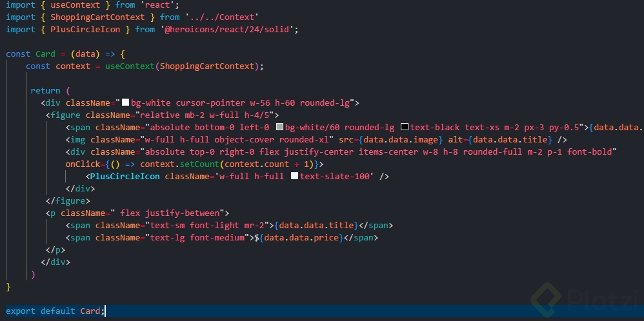The height and width of the screenshot is (321, 644).
Task: Click the text-slate-100 color swatch
Action: (x=294, y=177)
